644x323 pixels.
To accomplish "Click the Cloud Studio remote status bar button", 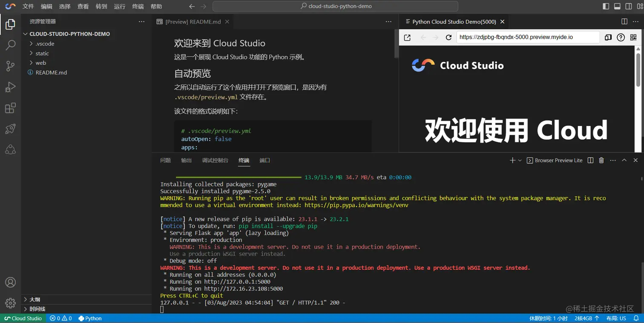I will point(23,318).
